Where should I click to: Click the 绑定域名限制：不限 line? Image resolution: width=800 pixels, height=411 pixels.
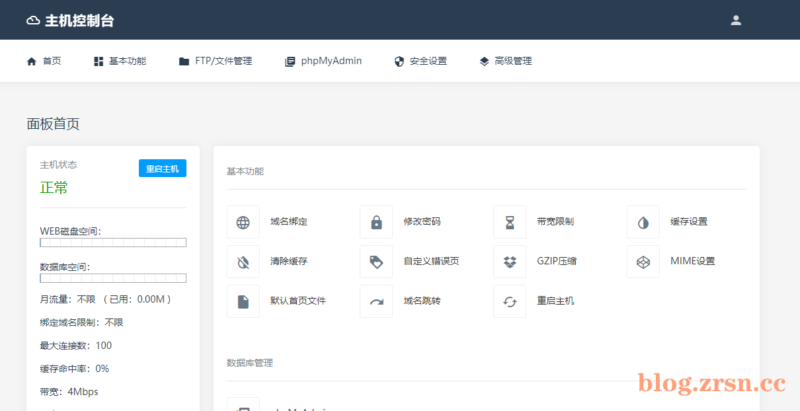(82, 323)
